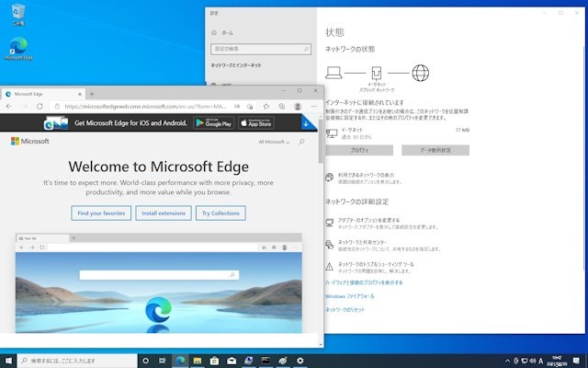Add this page to favorites star
Image resolution: width=588 pixels, height=368 pixels.
tap(250, 107)
